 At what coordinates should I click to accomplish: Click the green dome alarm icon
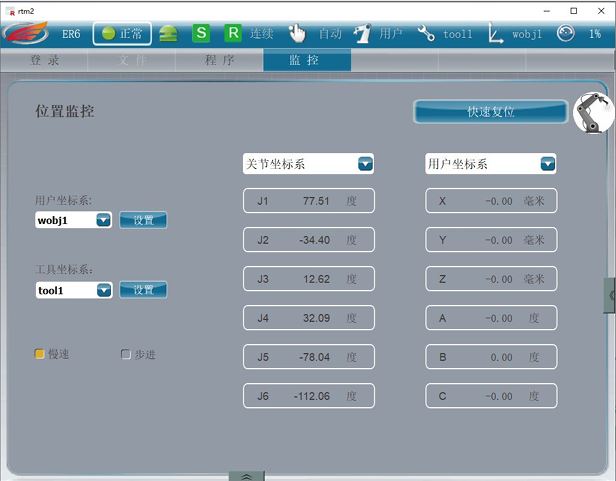click(169, 33)
